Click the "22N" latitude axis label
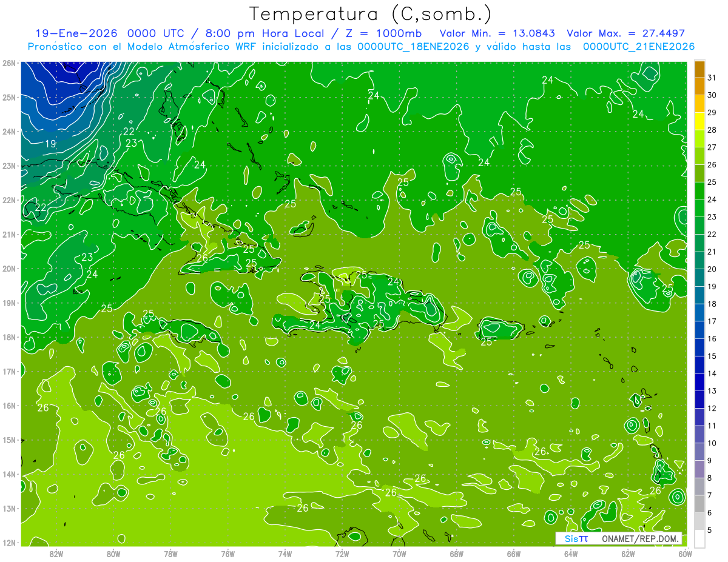 pos(9,200)
